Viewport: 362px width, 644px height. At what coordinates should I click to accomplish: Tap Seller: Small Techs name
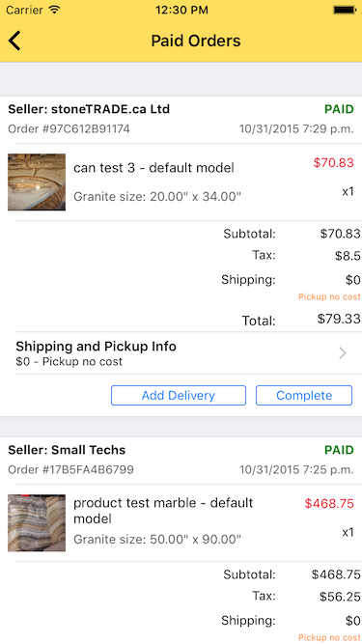[x=67, y=450]
